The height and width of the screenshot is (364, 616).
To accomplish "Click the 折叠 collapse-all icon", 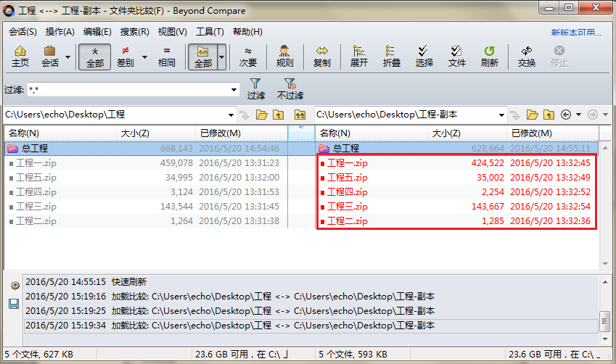I will (x=391, y=57).
